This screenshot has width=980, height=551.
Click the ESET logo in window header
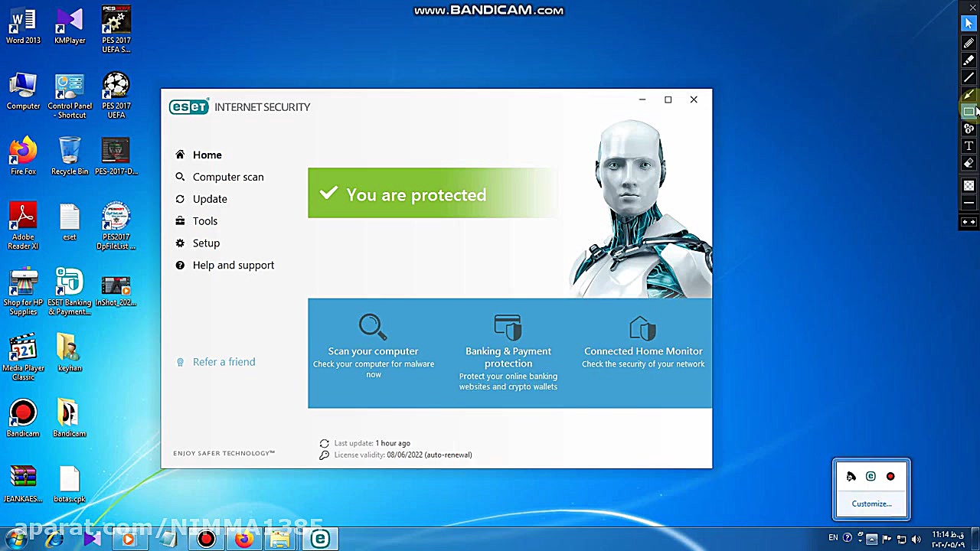click(188, 107)
